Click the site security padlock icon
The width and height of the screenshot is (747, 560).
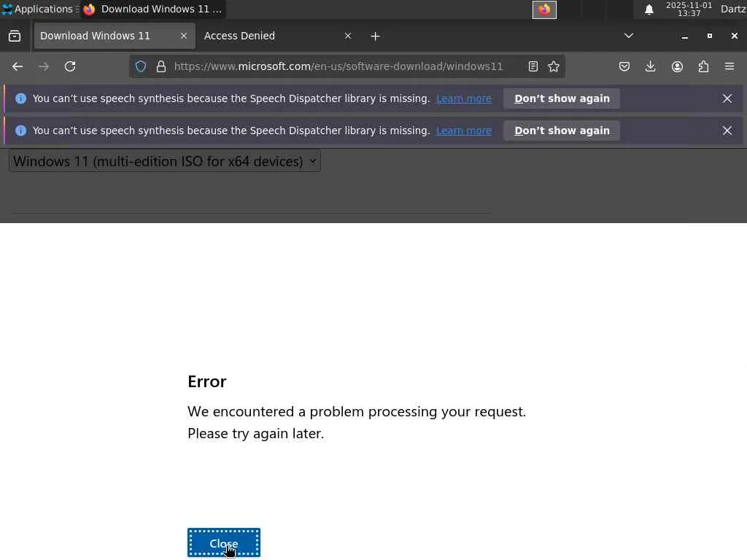[x=161, y=66]
